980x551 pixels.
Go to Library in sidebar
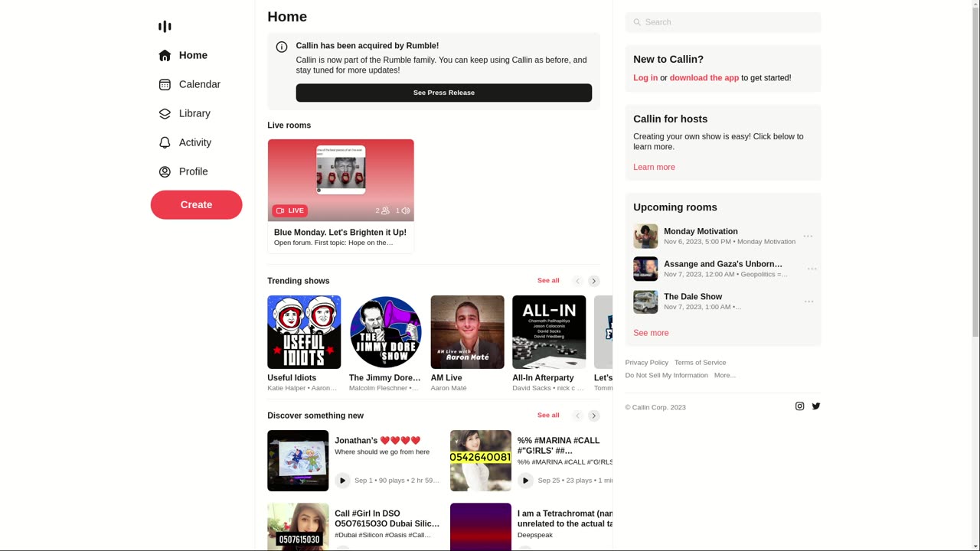click(x=185, y=113)
